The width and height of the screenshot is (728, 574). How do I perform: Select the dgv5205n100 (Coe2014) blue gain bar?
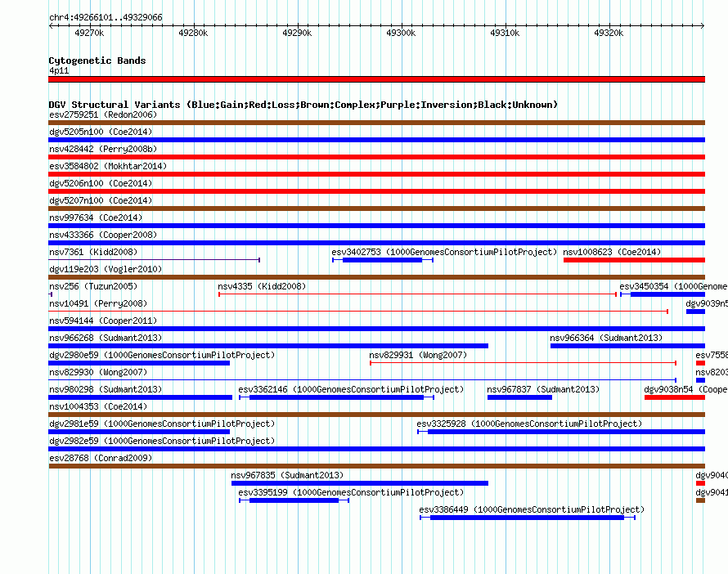[x=376, y=140]
